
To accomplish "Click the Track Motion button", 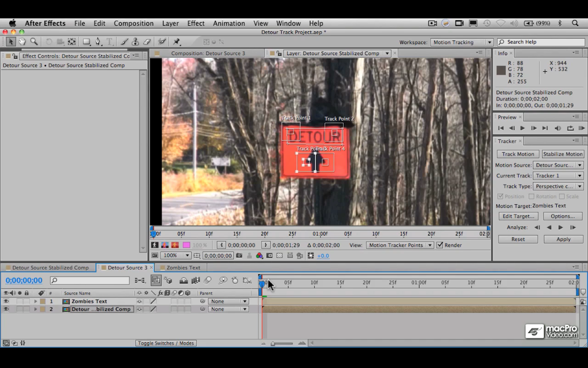I will coord(518,154).
